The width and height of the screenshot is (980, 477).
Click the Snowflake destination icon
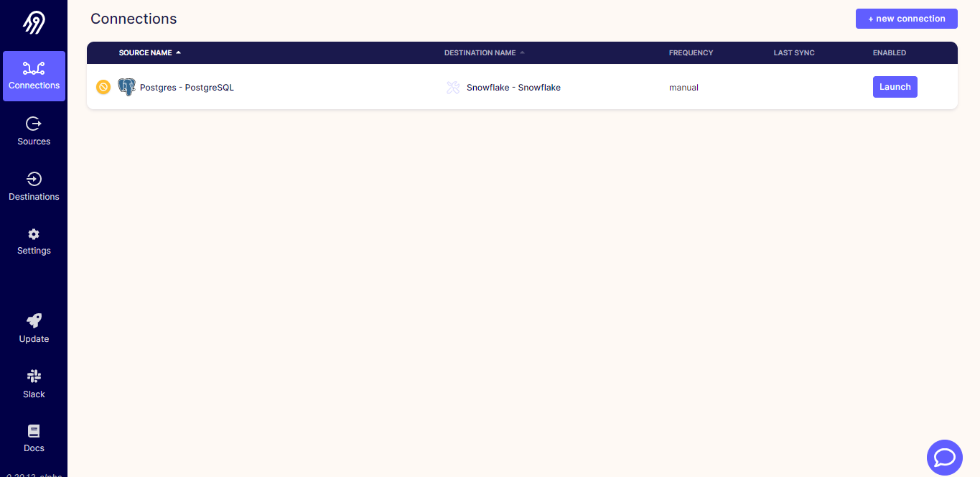tap(453, 87)
